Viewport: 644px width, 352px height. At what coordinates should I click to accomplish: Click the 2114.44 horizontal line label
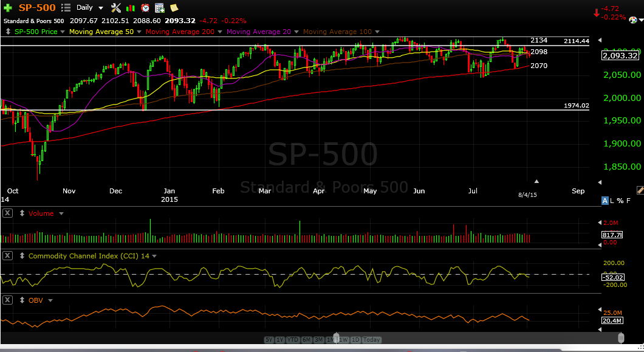click(576, 41)
